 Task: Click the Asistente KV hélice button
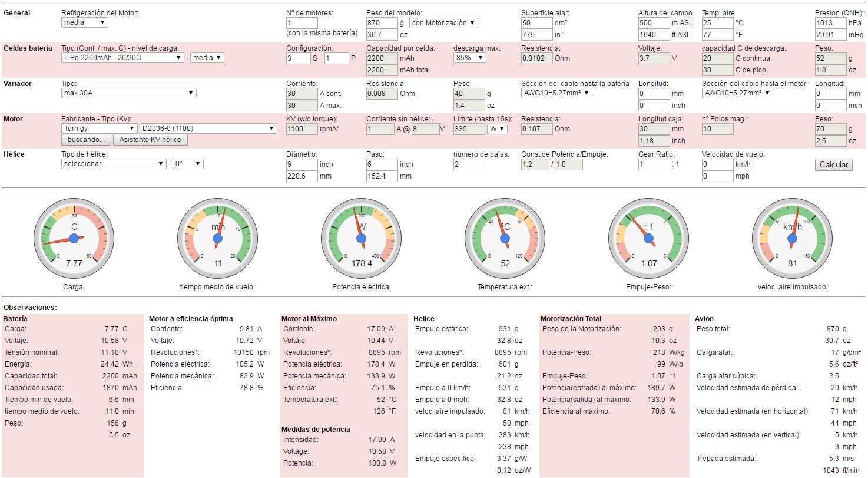pos(150,140)
